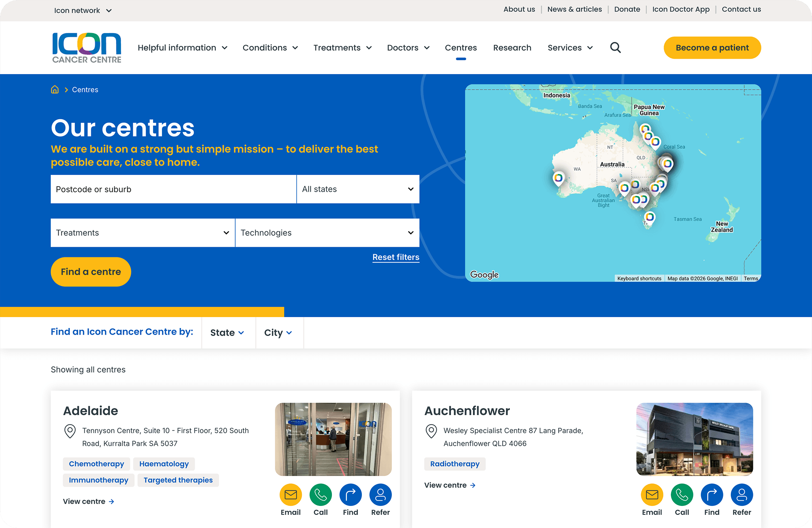Click the Contact us link
The width and height of the screenshot is (812, 528).
pos(741,9)
